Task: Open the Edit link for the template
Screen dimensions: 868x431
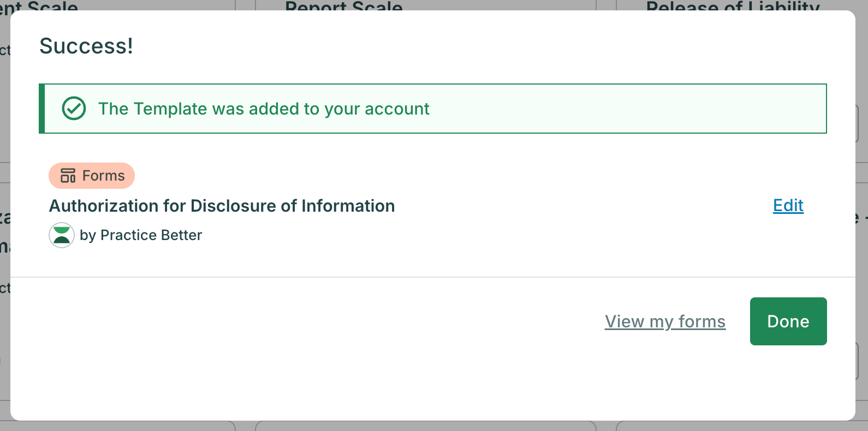Action: 788,206
